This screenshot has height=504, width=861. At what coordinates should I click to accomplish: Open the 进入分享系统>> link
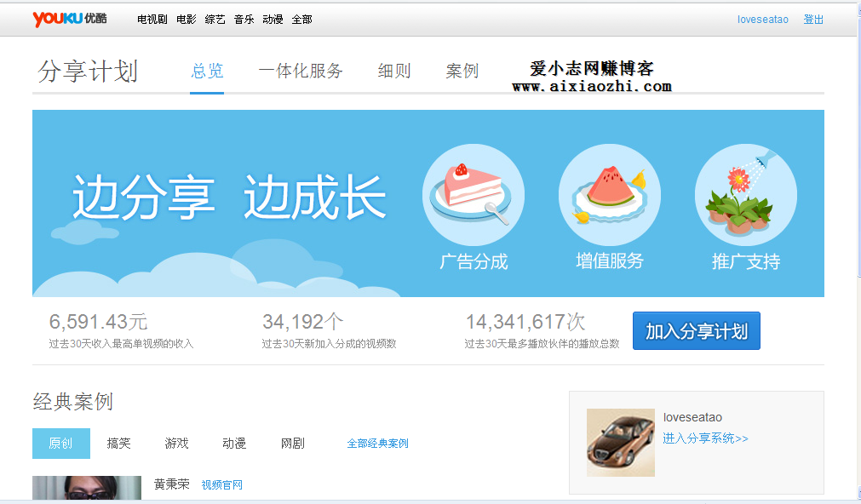[705, 438]
